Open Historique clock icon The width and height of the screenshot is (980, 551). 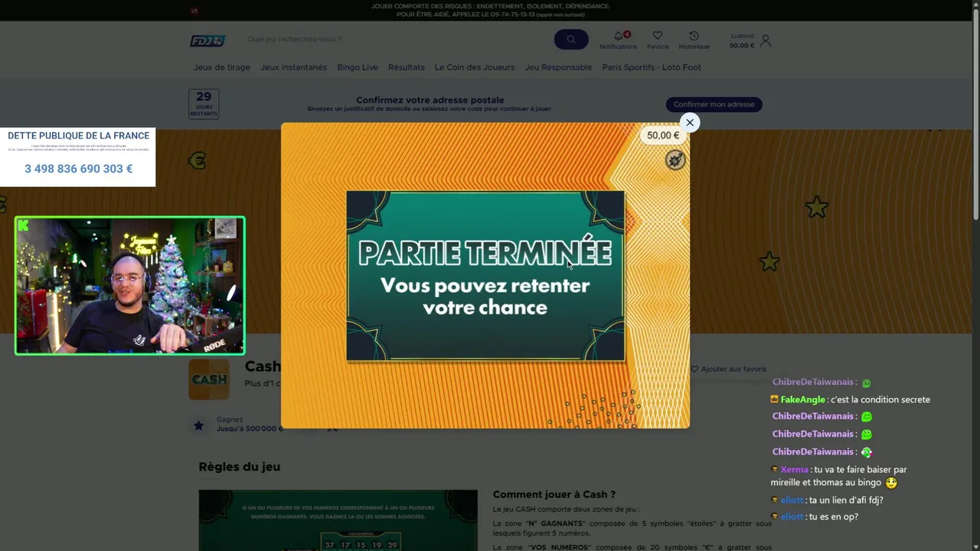point(694,36)
